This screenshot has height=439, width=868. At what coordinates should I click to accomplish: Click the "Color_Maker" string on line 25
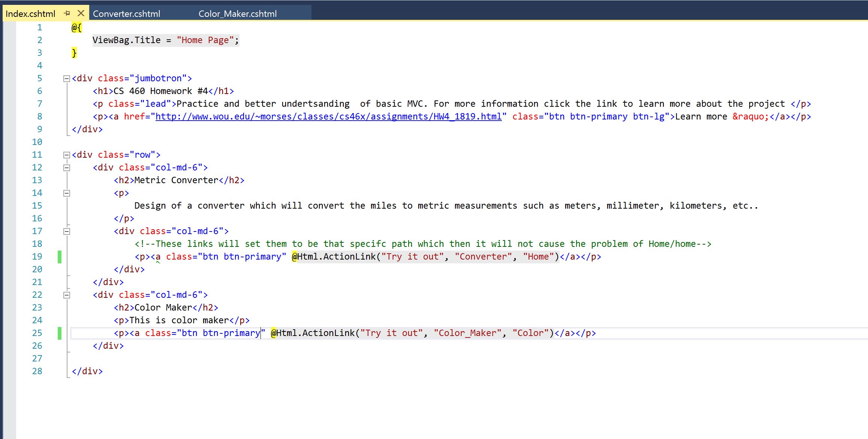tap(467, 333)
